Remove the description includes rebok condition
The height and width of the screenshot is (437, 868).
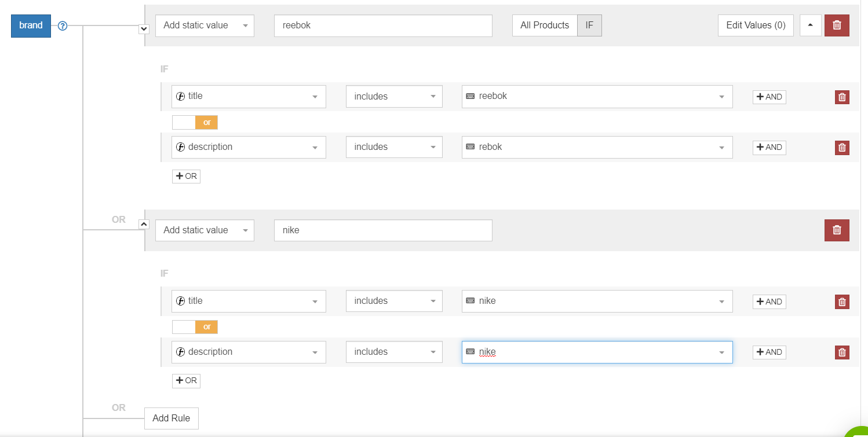[x=843, y=148]
